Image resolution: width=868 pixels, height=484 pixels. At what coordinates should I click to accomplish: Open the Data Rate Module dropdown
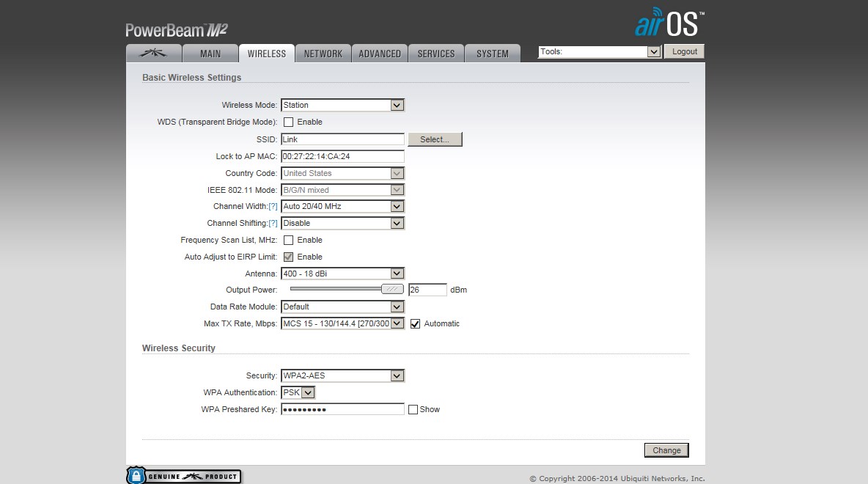pos(342,307)
